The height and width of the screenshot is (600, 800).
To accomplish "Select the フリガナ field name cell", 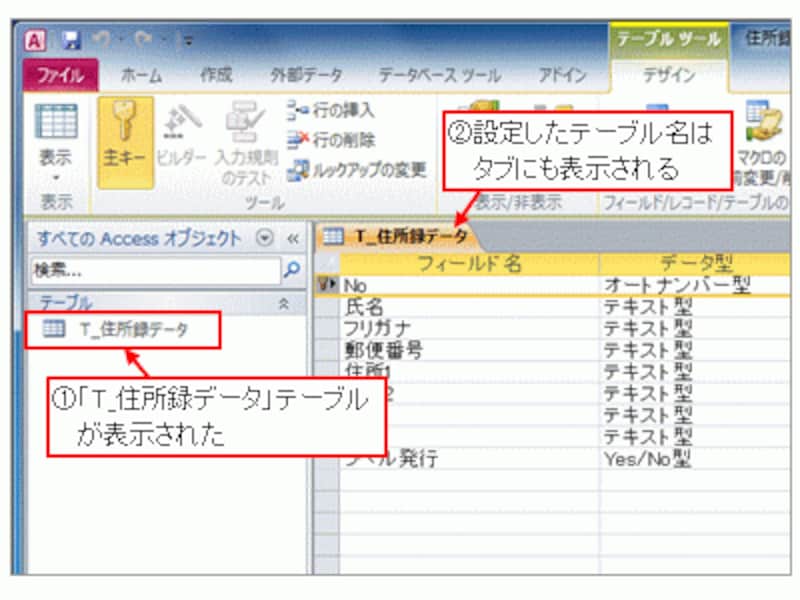I will [469, 328].
